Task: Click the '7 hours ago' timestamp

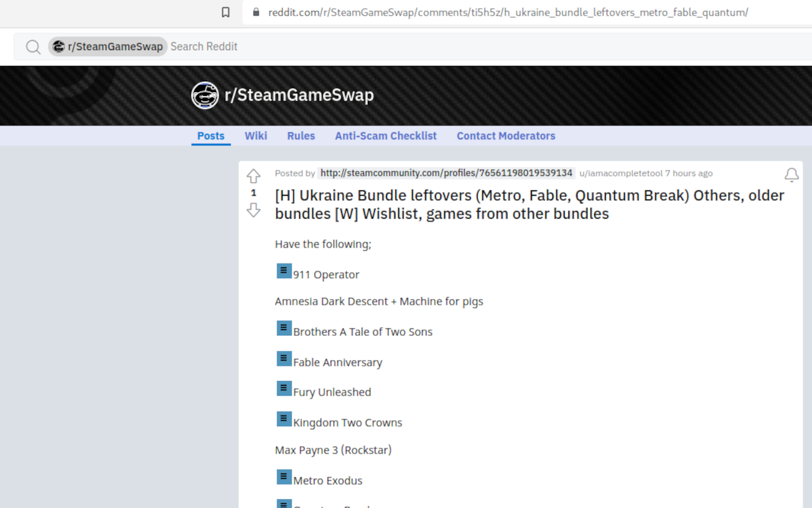Action: click(689, 173)
